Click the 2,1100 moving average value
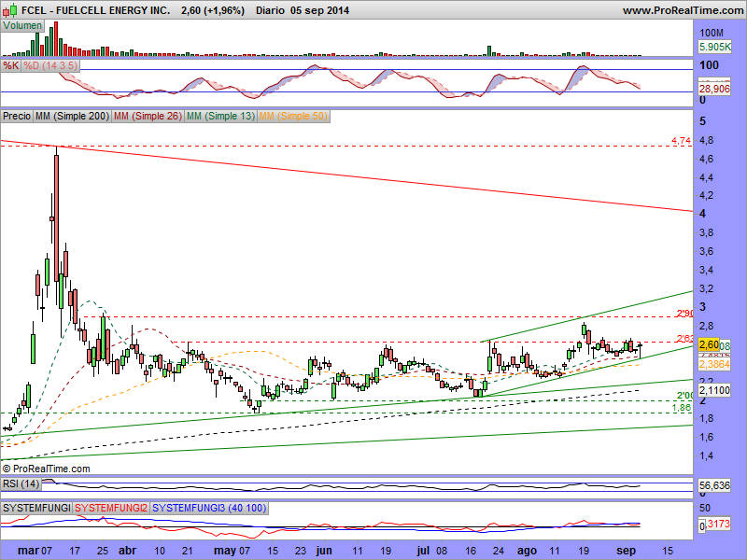 pos(714,390)
